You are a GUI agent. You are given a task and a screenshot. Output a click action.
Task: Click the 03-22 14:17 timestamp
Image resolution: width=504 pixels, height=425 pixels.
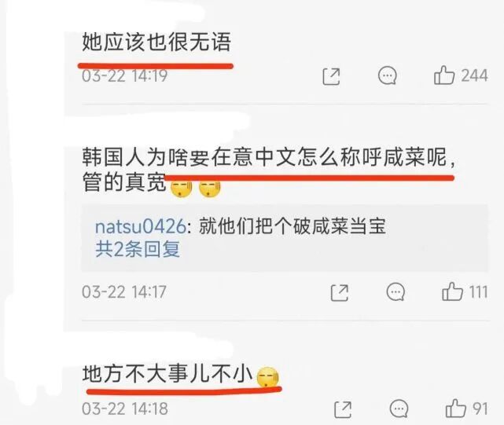(124, 292)
